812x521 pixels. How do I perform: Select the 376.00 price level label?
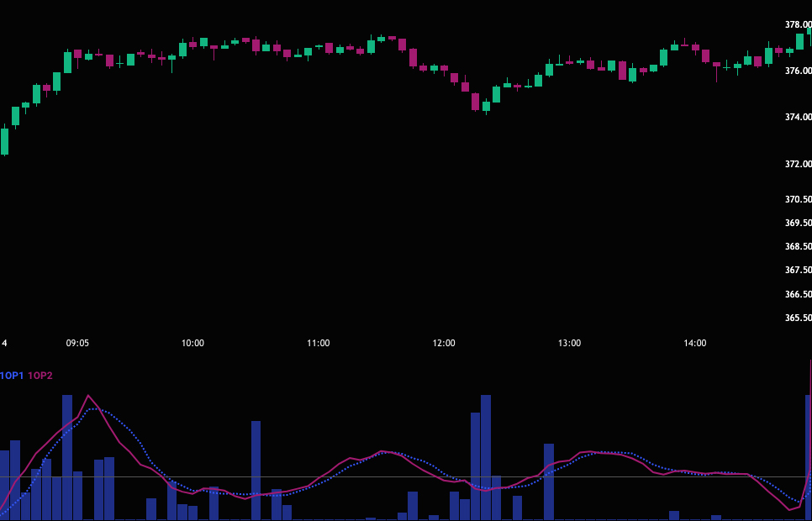[x=798, y=71]
